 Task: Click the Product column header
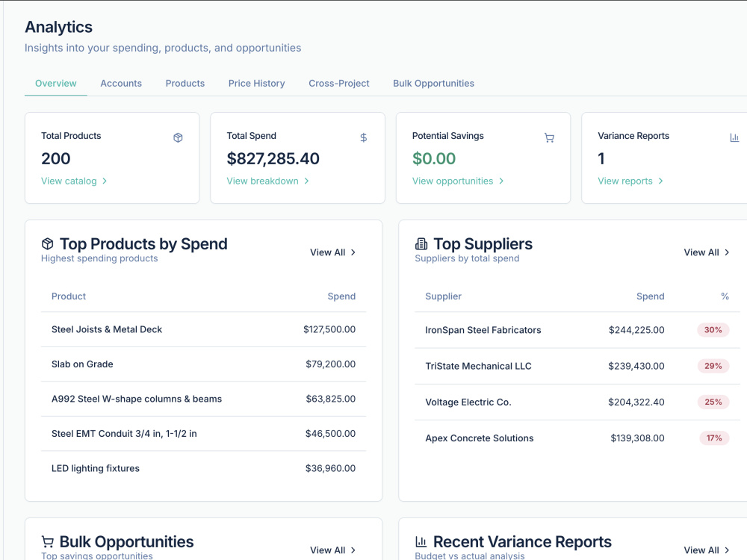[x=69, y=296]
